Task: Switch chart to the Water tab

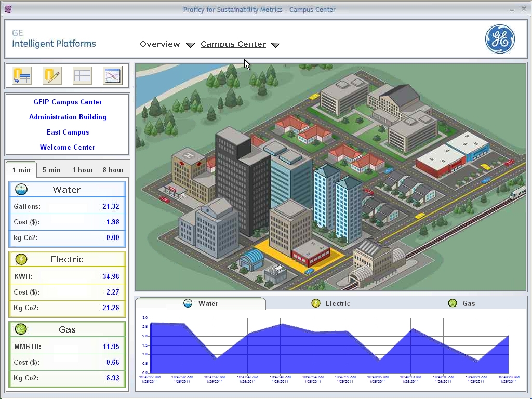Action: 201,303
